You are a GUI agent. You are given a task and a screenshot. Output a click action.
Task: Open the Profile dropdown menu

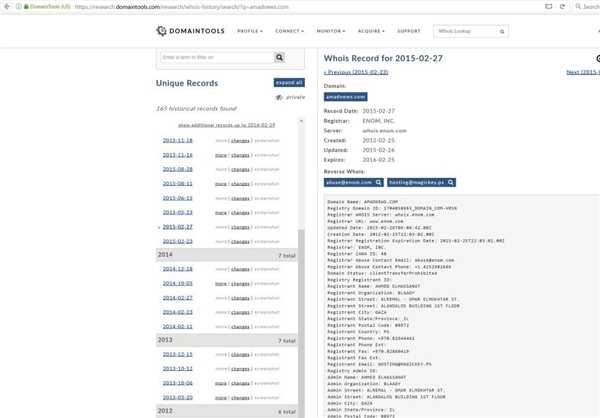[250, 31]
